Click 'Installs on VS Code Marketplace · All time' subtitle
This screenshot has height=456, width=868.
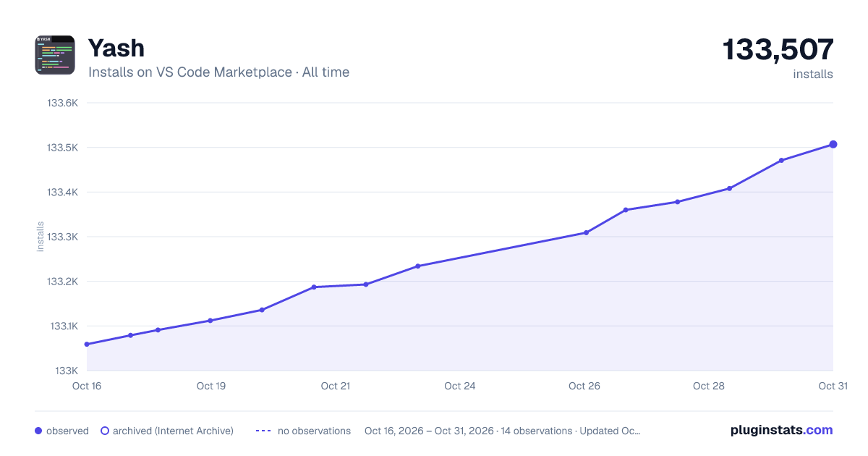[x=218, y=72]
